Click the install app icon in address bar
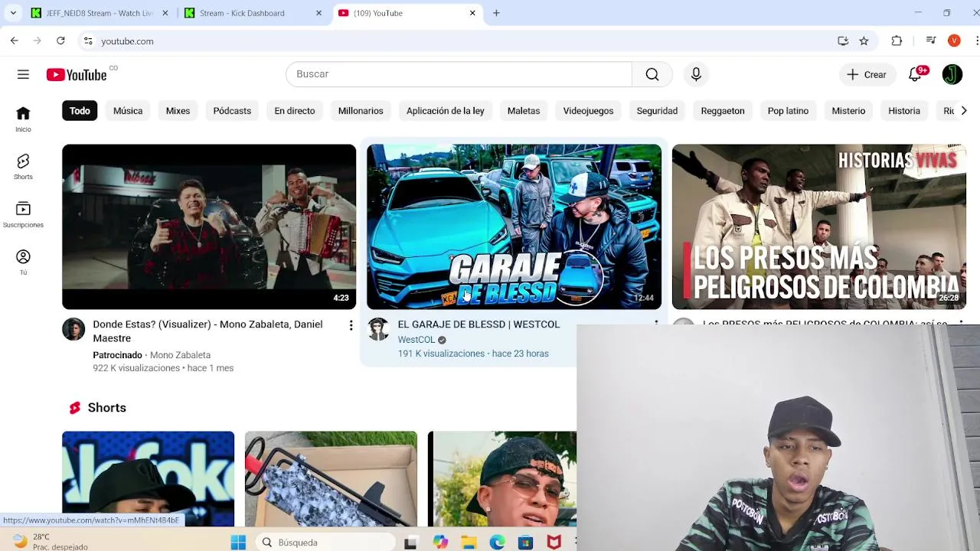Screen dimensions: 980x551 pos(843,41)
